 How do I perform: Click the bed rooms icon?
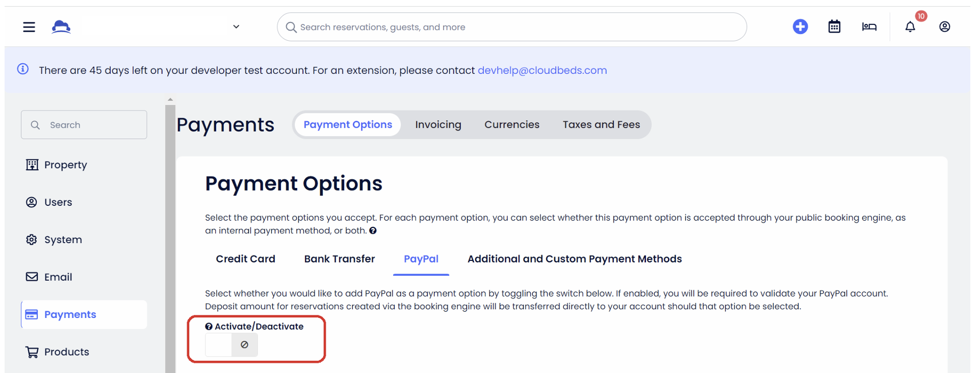(869, 26)
